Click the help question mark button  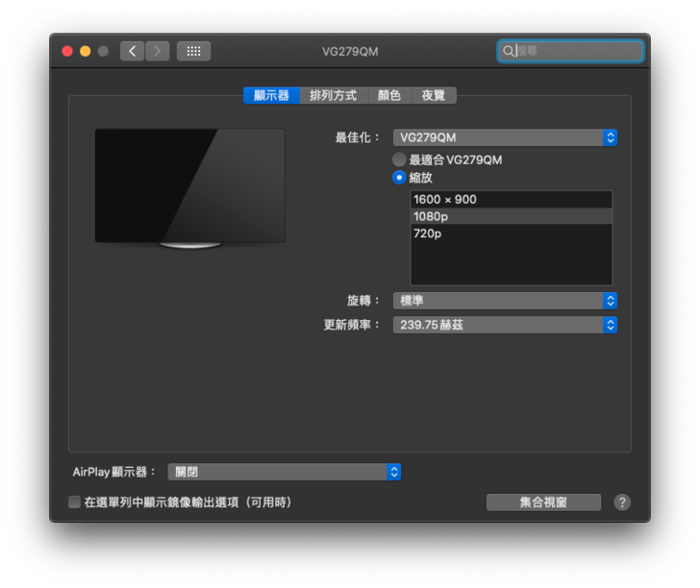click(x=622, y=502)
